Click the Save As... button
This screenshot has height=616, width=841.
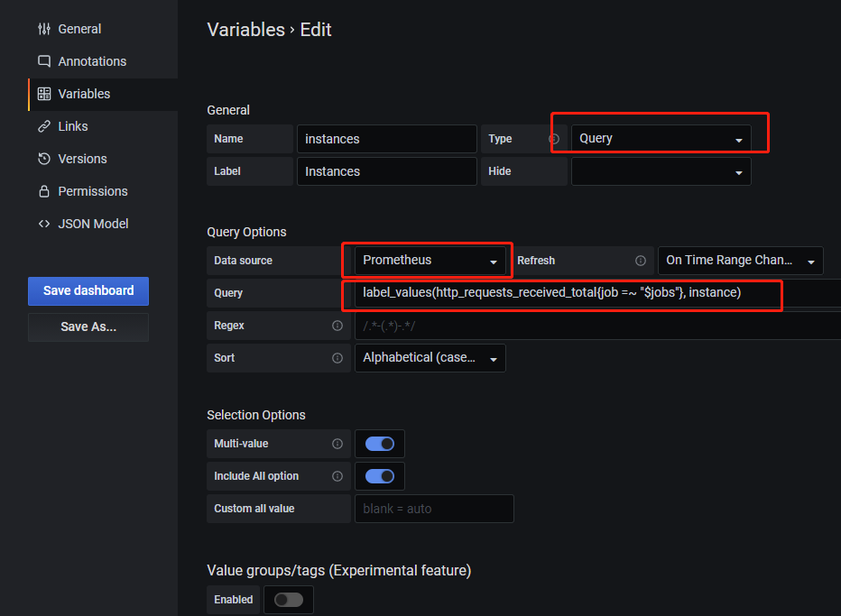(x=88, y=326)
